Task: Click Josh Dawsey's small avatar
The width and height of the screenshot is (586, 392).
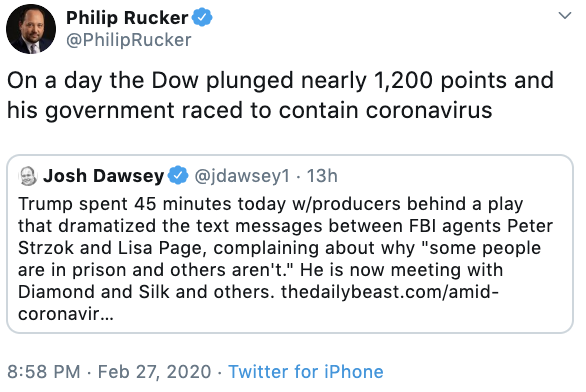Action: [28, 176]
